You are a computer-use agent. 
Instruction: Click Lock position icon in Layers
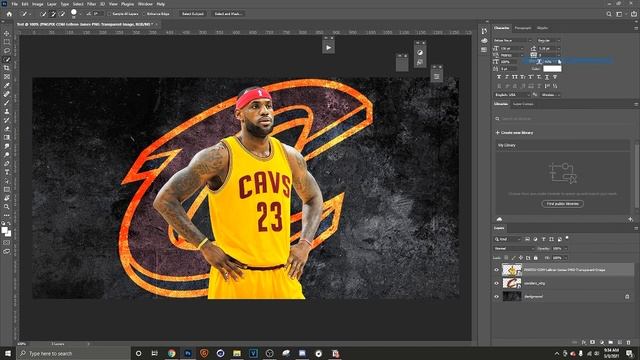click(x=521, y=258)
